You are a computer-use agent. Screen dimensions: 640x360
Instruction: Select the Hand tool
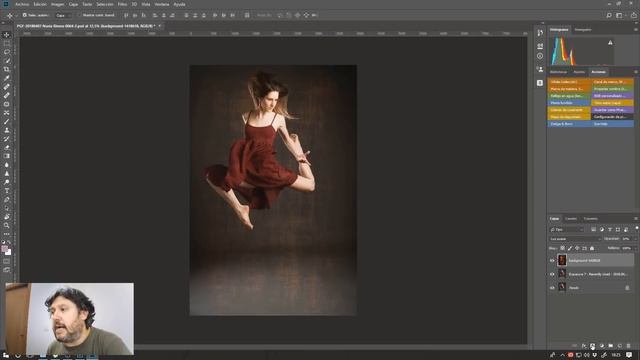7,217
